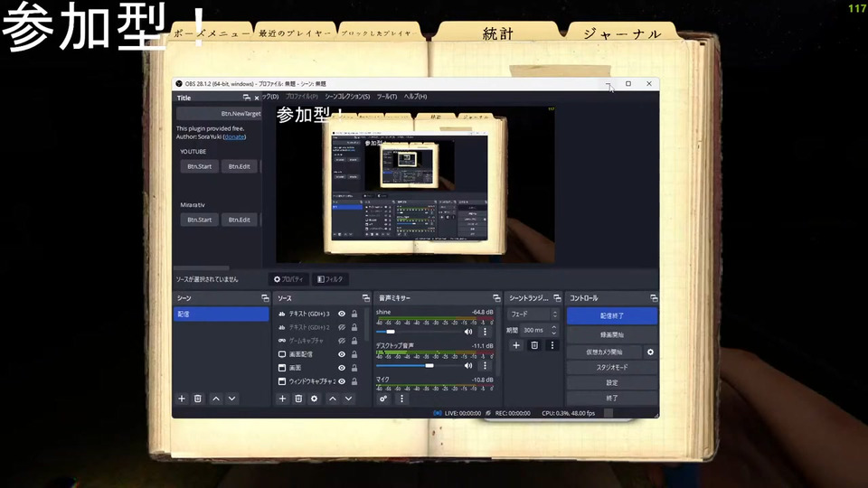Open virtual camera settings gear
Image resolution: width=868 pixels, height=488 pixels.
[650, 352]
